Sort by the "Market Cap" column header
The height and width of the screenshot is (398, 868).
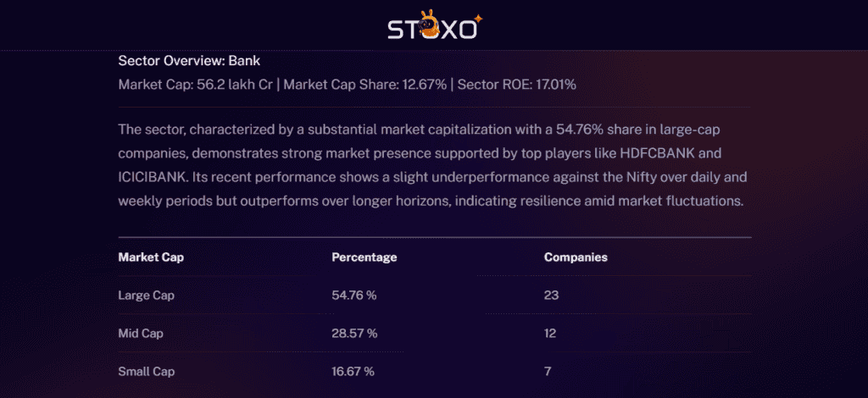click(x=151, y=257)
